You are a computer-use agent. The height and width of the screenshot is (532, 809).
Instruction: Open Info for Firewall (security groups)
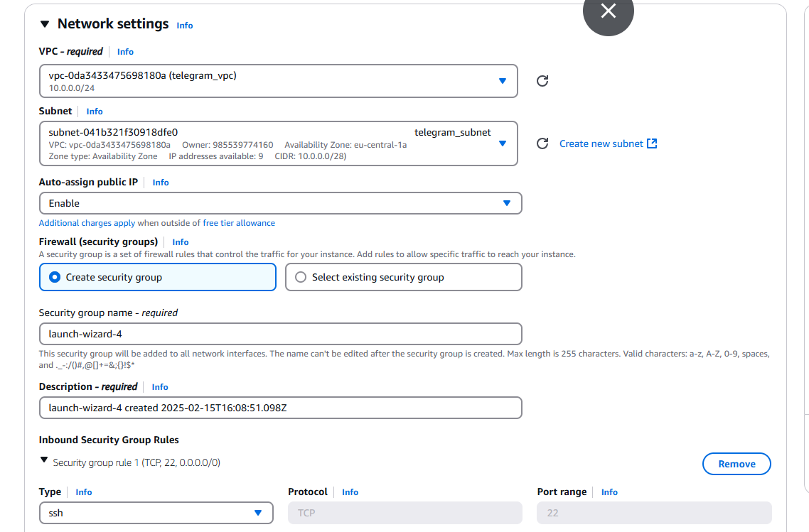coord(181,242)
